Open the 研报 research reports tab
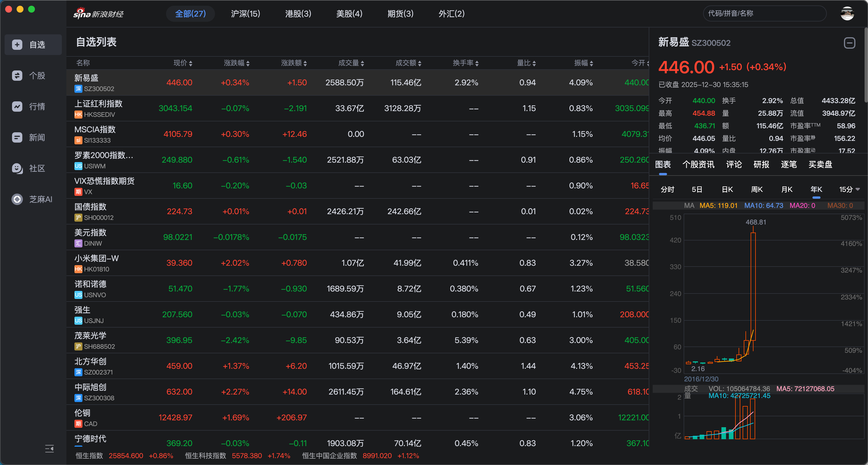 coord(761,164)
